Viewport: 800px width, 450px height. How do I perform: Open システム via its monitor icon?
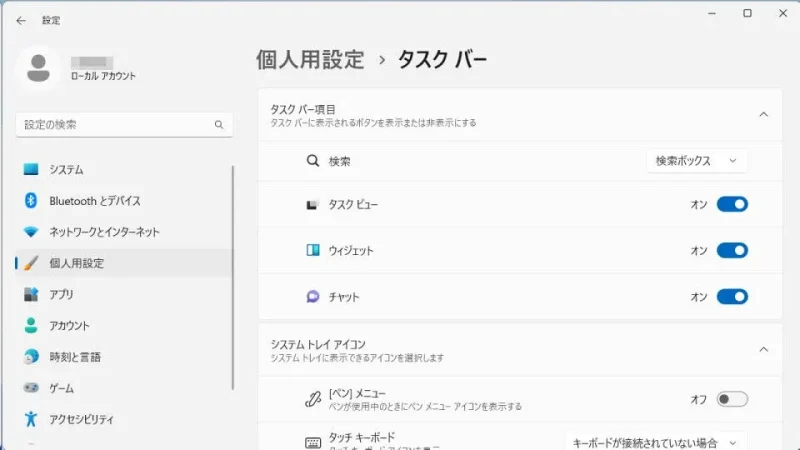(31, 170)
